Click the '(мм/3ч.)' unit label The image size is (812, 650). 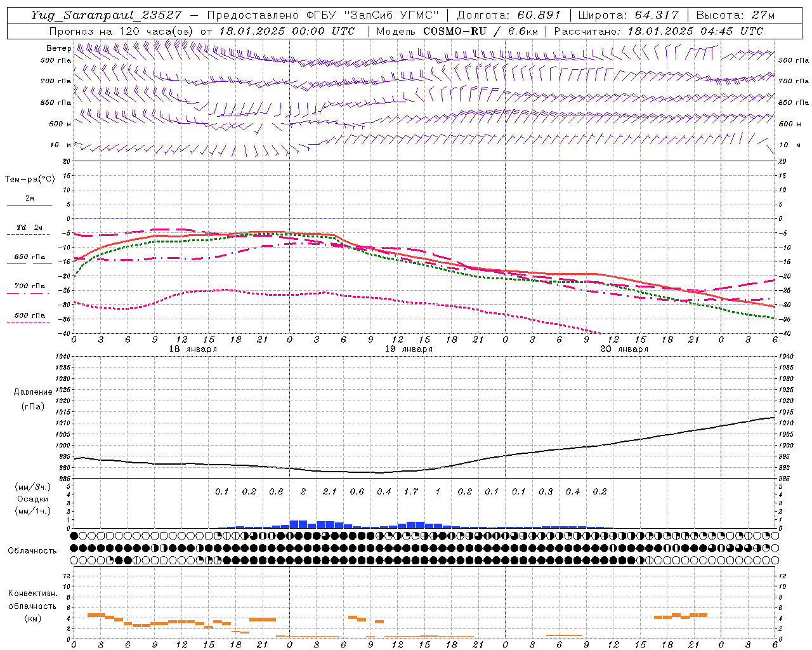pyautogui.click(x=33, y=487)
